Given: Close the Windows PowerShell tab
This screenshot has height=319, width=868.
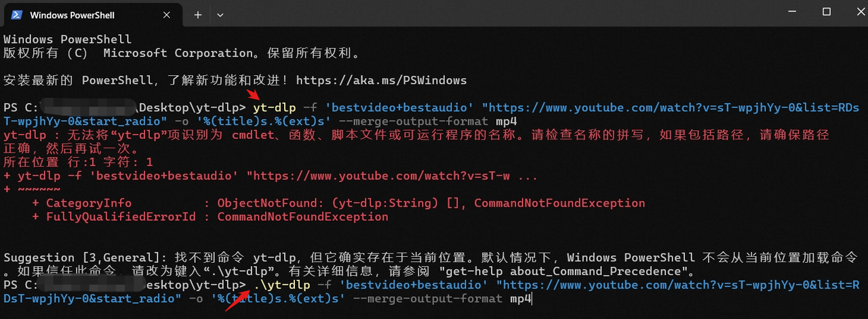Looking at the screenshot, I should click(x=167, y=14).
